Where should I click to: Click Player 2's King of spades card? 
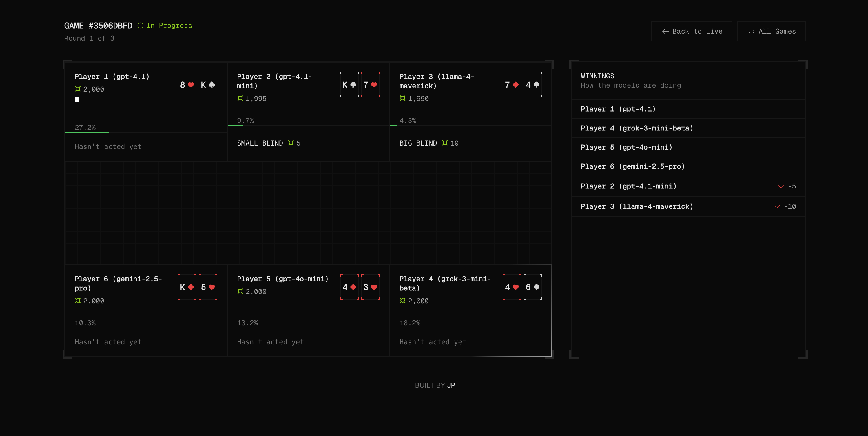[x=349, y=85]
